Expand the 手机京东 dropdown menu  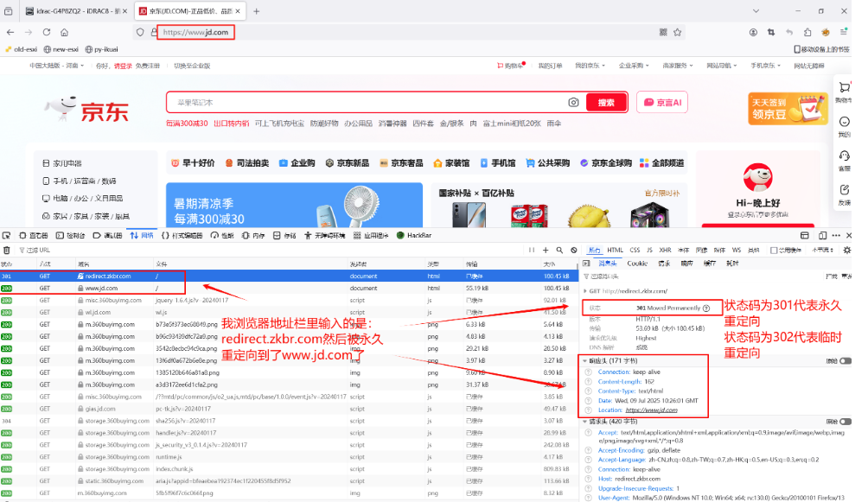[766, 66]
